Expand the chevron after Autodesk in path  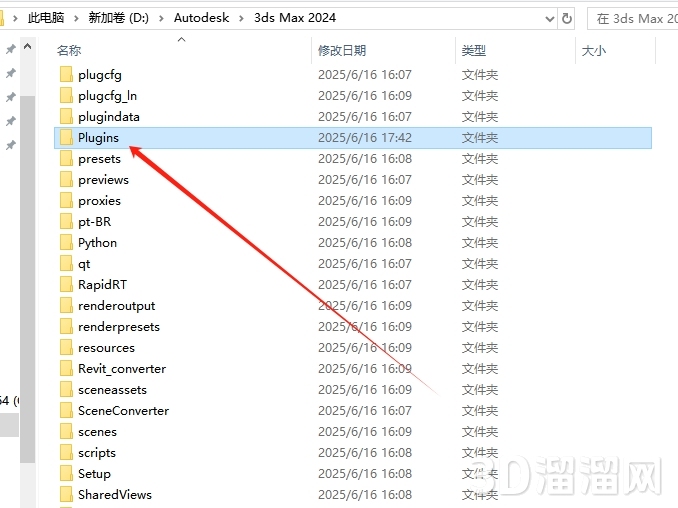241,18
